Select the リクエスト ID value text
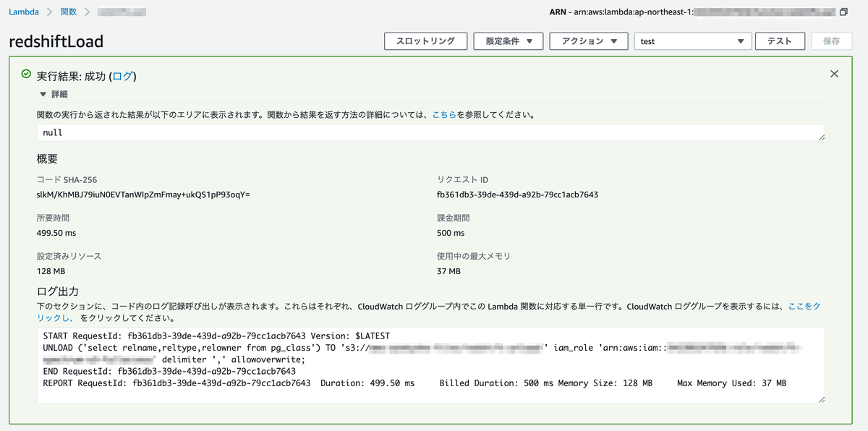The image size is (868, 431). coord(517,195)
